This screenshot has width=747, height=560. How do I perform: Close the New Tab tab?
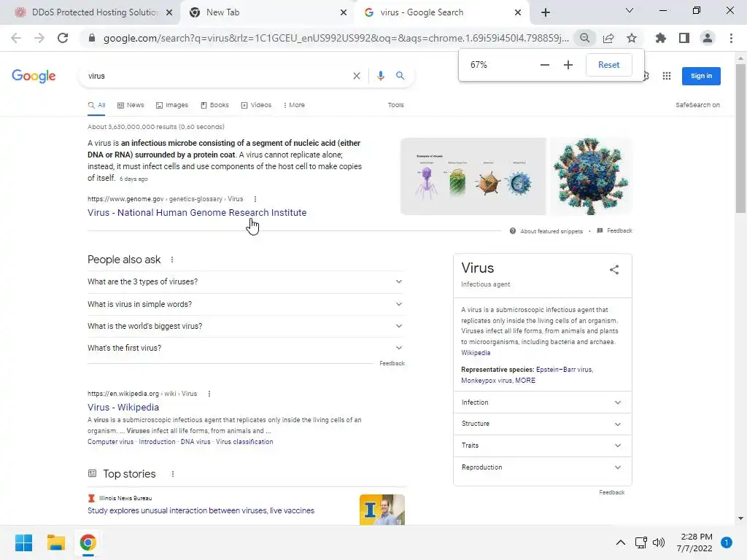[344, 12]
